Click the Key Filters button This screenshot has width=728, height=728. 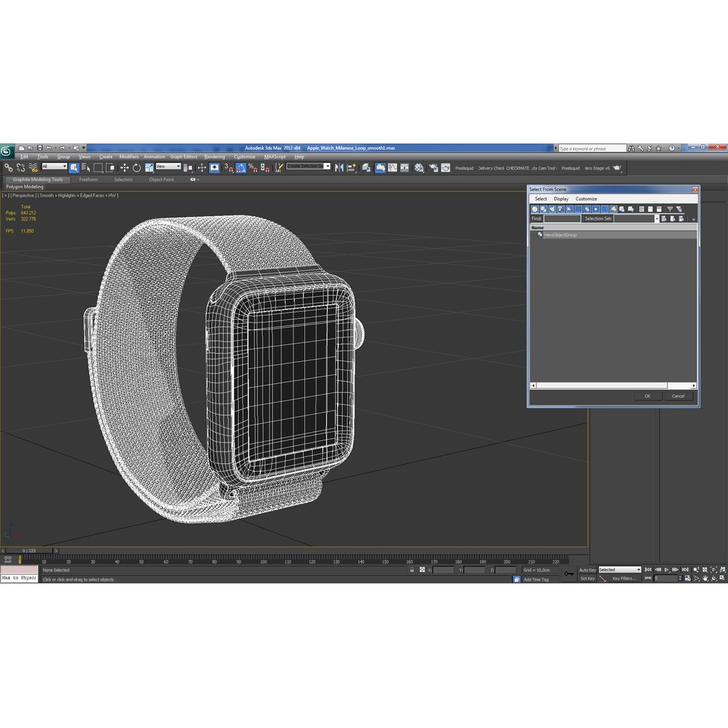click(x=624, y=578)
